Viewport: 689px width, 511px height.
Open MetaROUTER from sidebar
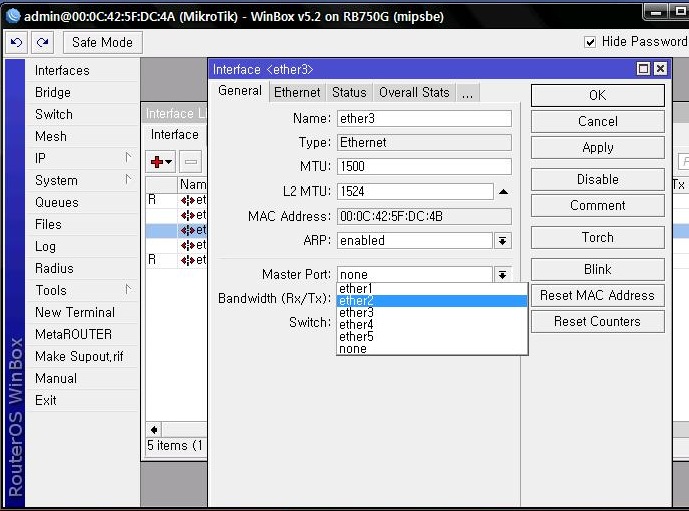tap(82, 334)
